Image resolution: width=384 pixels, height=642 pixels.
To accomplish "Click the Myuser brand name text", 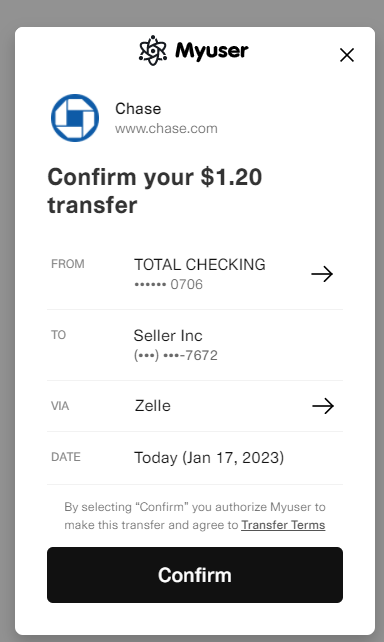I will (212, 52).
